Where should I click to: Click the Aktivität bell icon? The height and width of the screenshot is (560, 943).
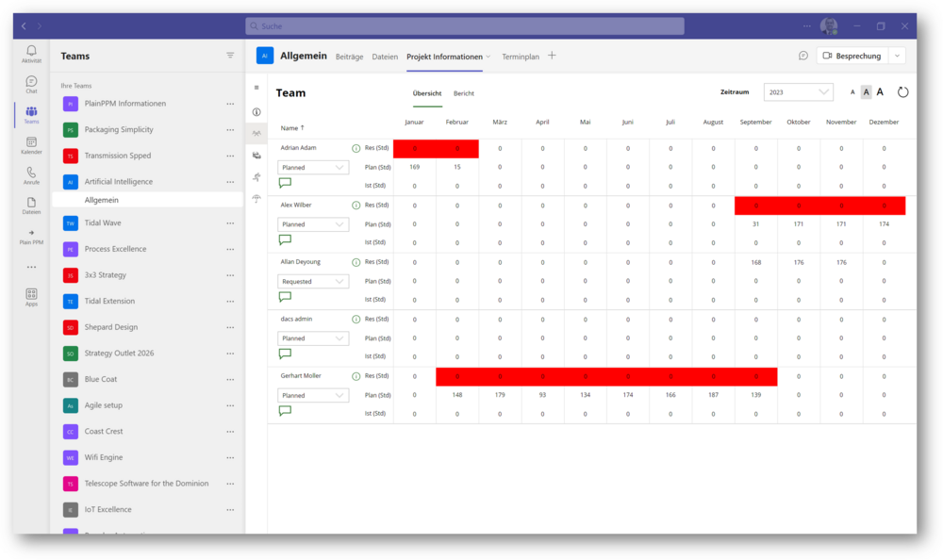(31, 52)
